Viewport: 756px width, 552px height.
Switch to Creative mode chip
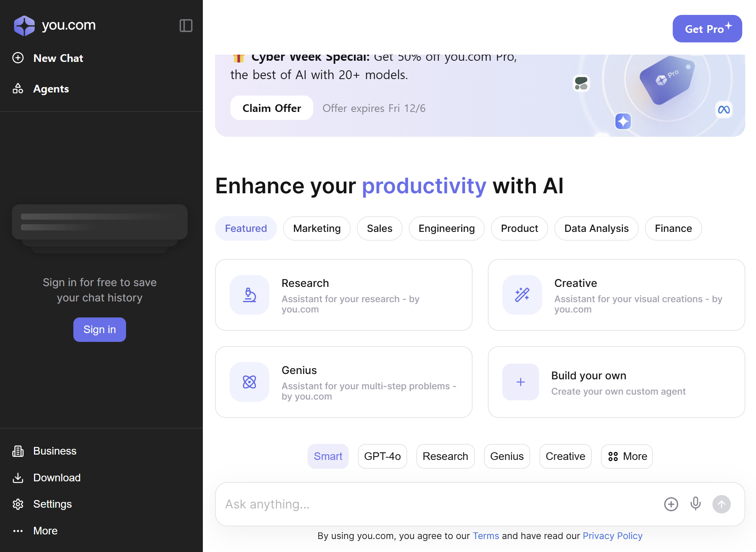click(565, 456)
